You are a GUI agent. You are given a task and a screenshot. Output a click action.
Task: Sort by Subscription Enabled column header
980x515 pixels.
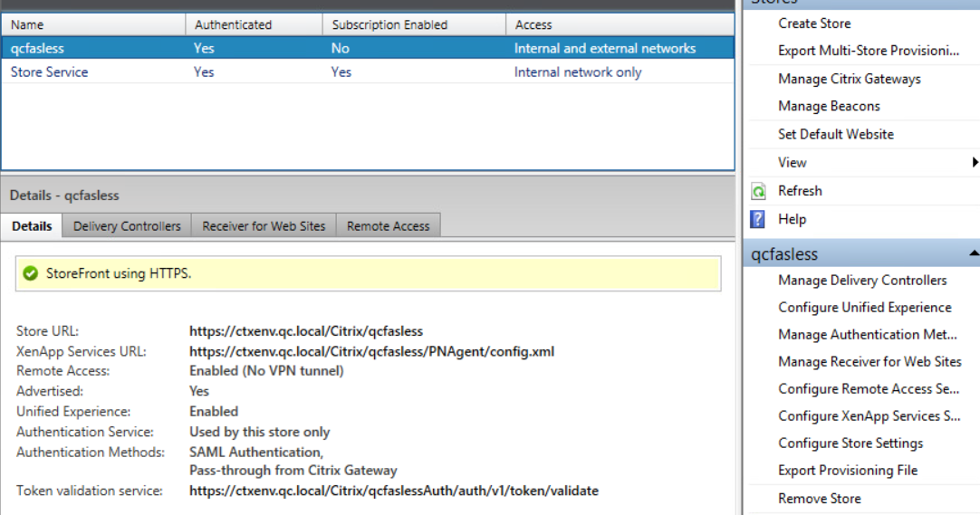pos(389,25)
